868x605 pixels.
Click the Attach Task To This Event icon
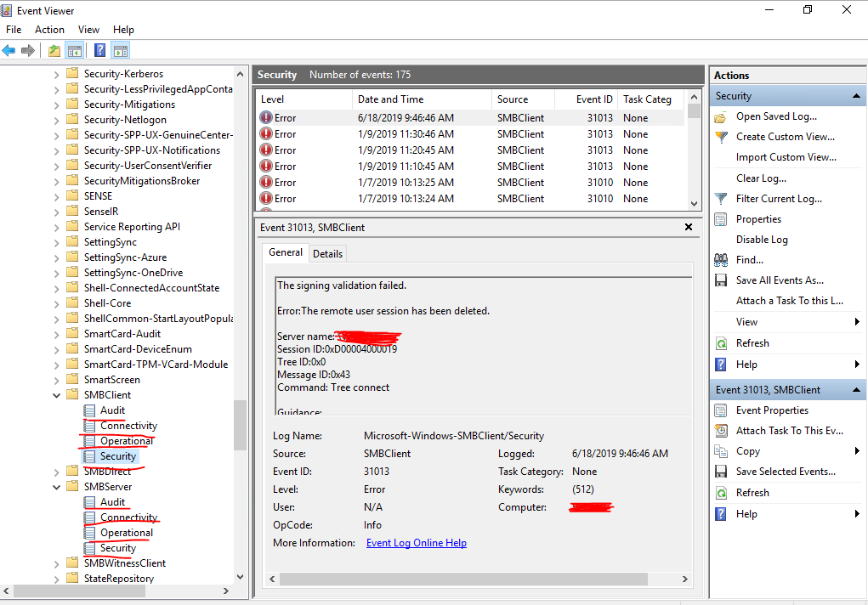721,431
